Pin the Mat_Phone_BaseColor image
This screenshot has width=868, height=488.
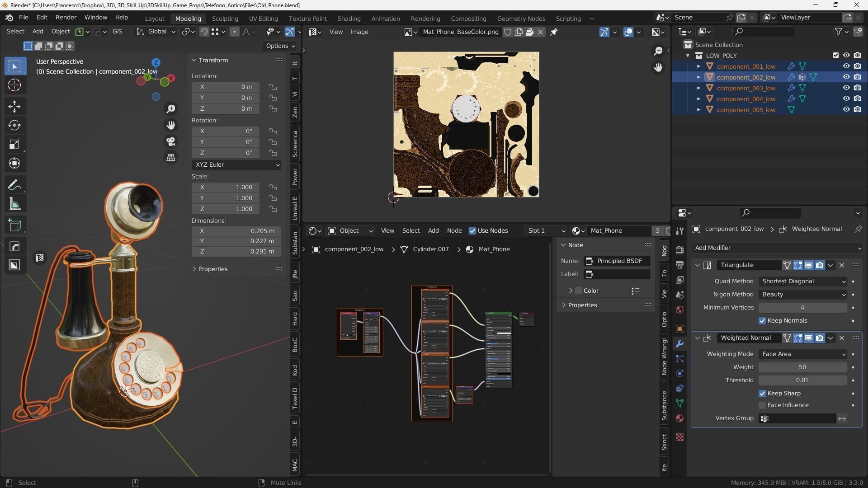(554, 32)
